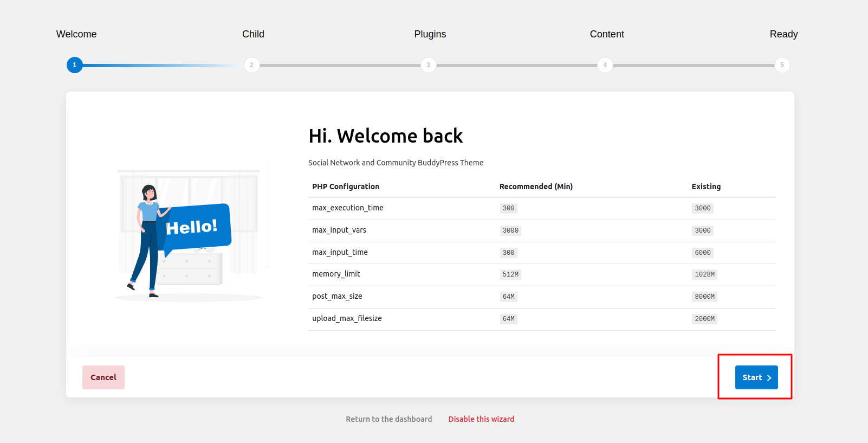
Task: Click existing value 3000 for max_input_vars
Action: tap(703, 230)
